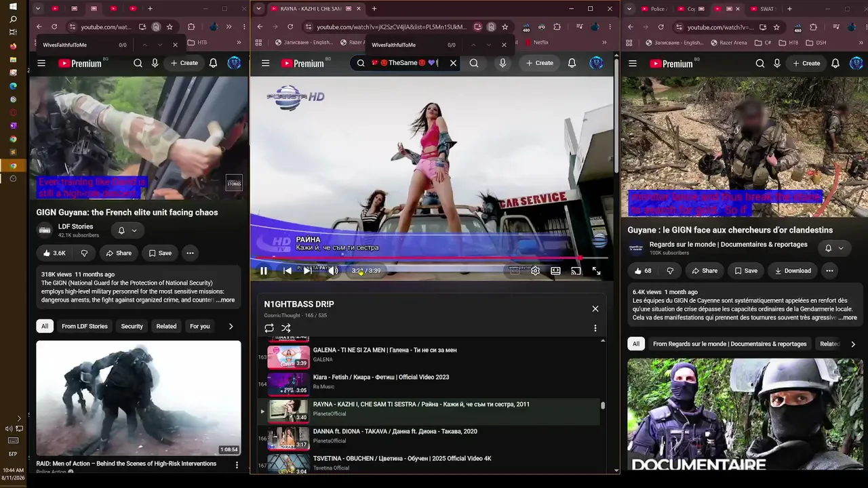Open options for RAID: Men of Action
The height and width of the screenshot is (488, 868).
(x=237, y=465)
